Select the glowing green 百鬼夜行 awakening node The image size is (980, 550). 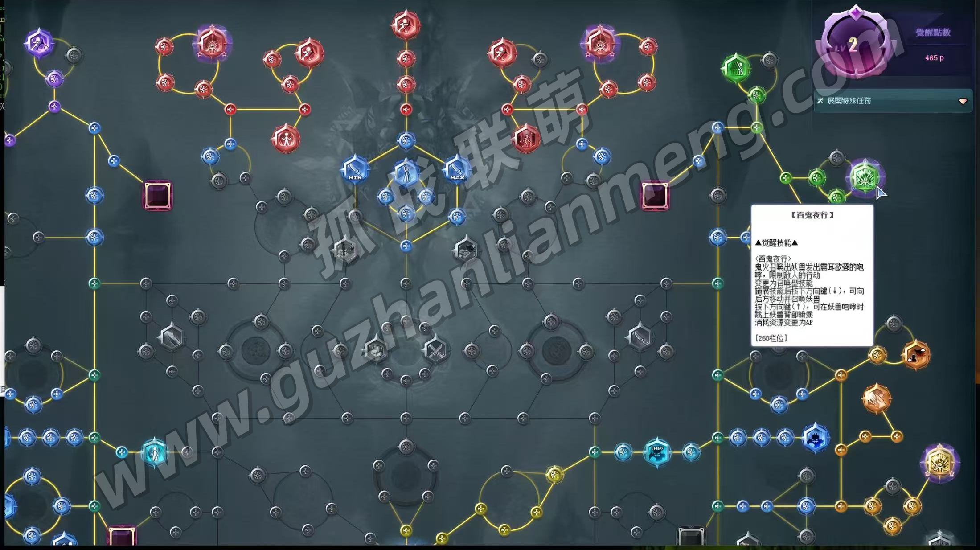[865, 177]
